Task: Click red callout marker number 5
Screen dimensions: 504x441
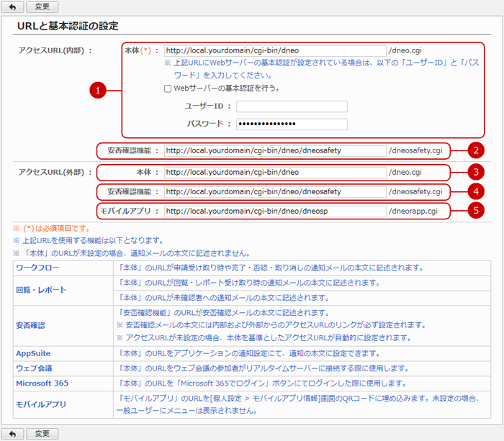Action: click(474, 212)
